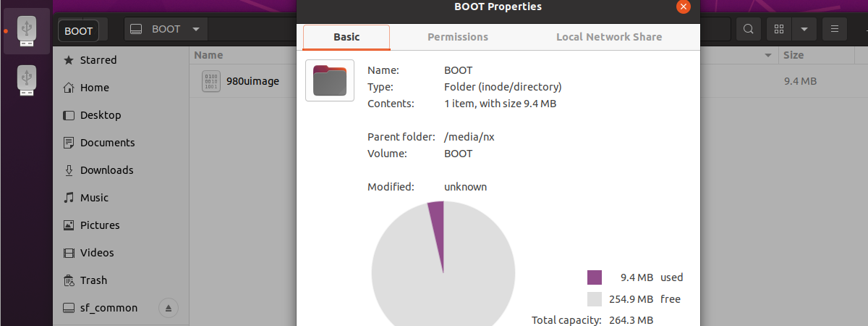Open the first USB drive dock icon

pyautogui.click(x=27, y=31)
